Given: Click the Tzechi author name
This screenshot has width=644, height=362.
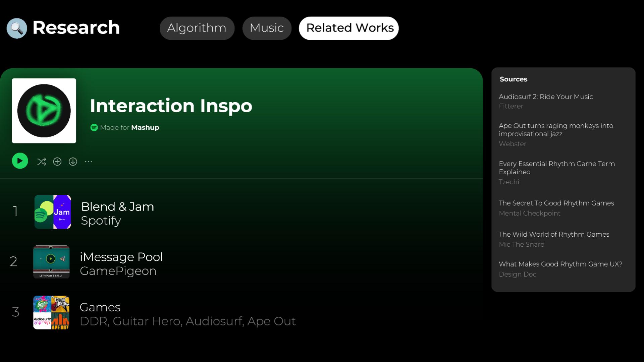Looking at the screenshot, I should click(x=509, y=182).
